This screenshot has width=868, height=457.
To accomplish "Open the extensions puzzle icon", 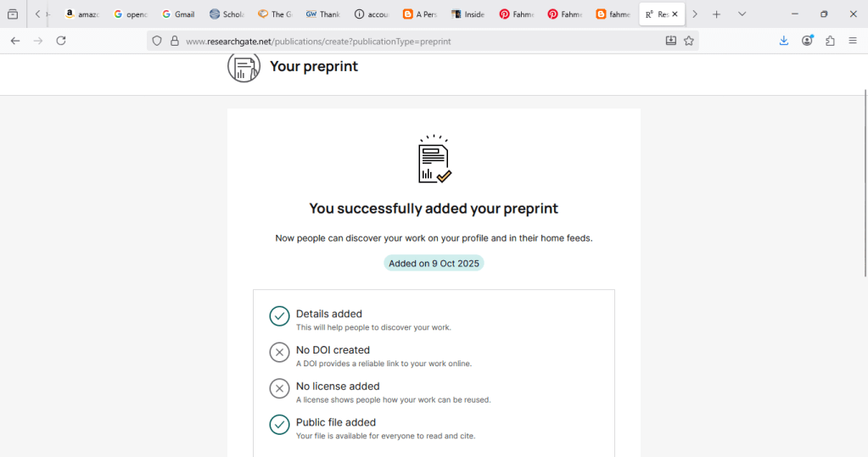I will pyautogui.click(x=830, y=41).
